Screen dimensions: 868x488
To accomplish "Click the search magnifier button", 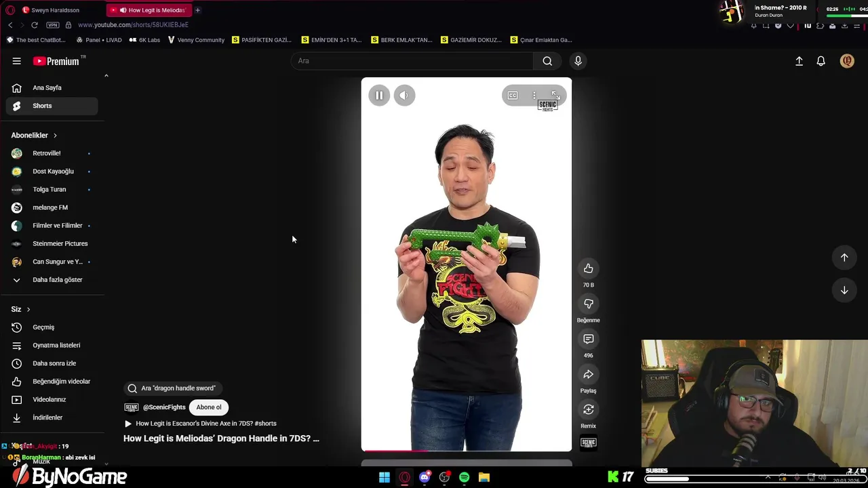I will tap(547, 61).
